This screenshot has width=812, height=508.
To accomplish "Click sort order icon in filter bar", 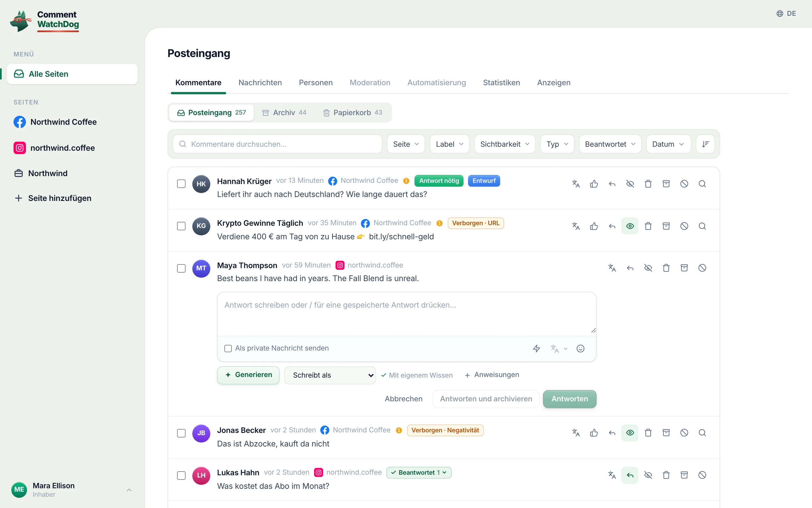I will click(705, 144).
